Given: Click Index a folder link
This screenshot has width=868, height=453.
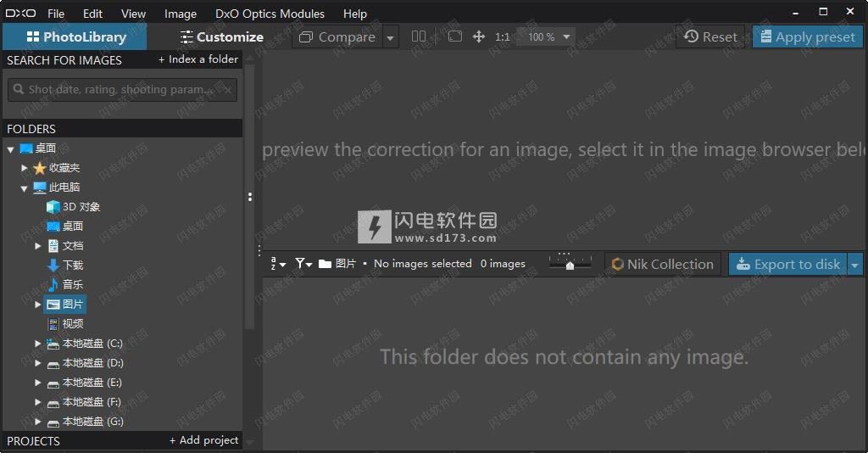Looking at the screenshot, I should pyautogui.click(x=198, y=59).
